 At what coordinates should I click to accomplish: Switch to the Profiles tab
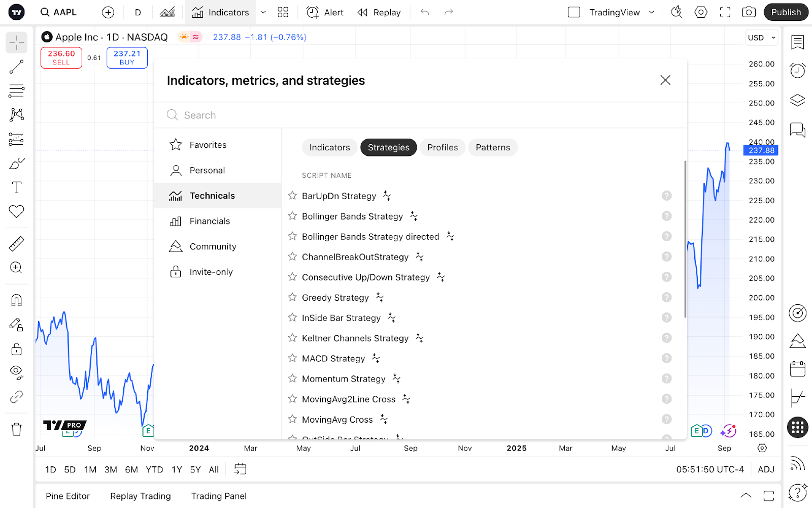pyautogui.click(x=442, y=147)
